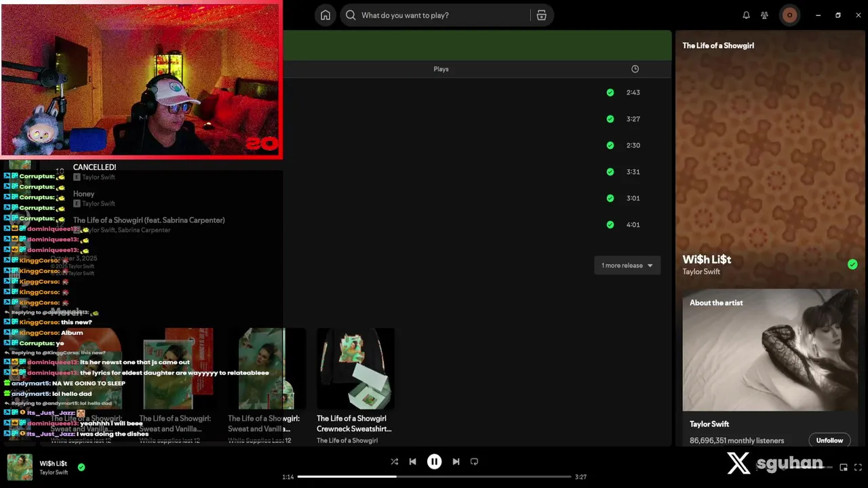The width and height of the screenshot is (868, 488).
Task: Select 'The Life of a Showgirl (feat. Sabrina Carpenter)'
Action: (x=149, y=220)
